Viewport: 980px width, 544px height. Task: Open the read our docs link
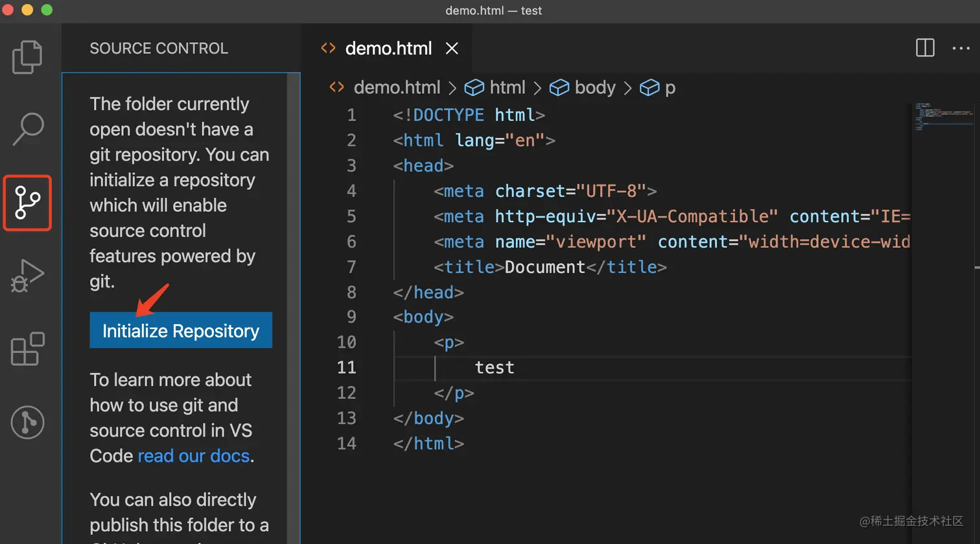193,456
